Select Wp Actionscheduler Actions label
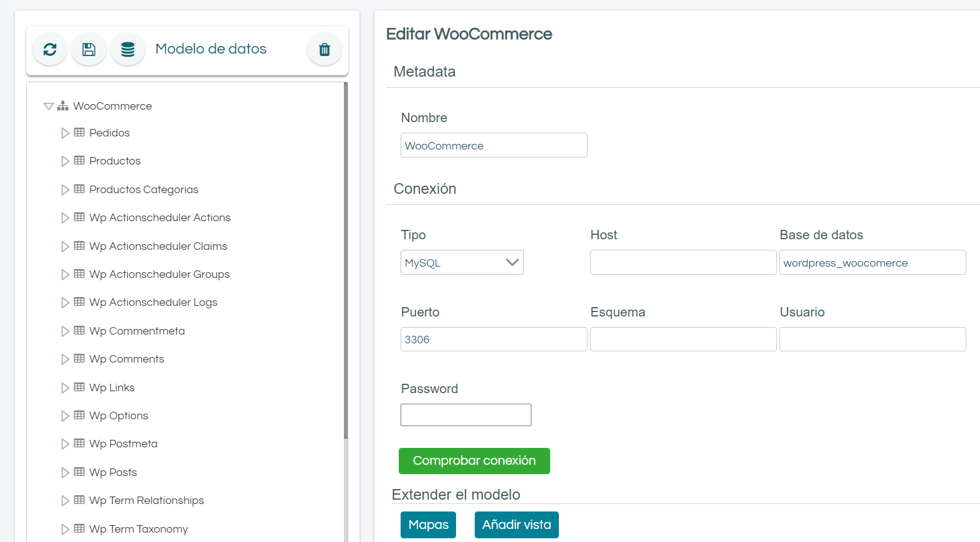Screen dimensions: 980x542 (x=160, y=217)
